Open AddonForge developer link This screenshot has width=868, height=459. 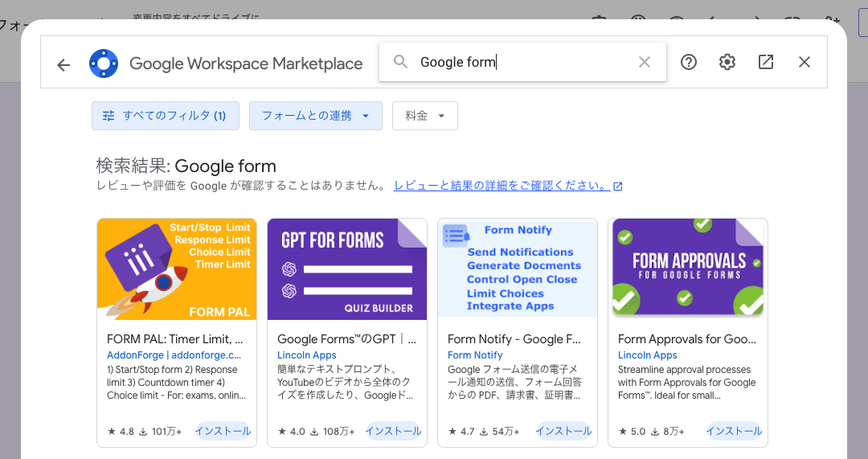174,355
